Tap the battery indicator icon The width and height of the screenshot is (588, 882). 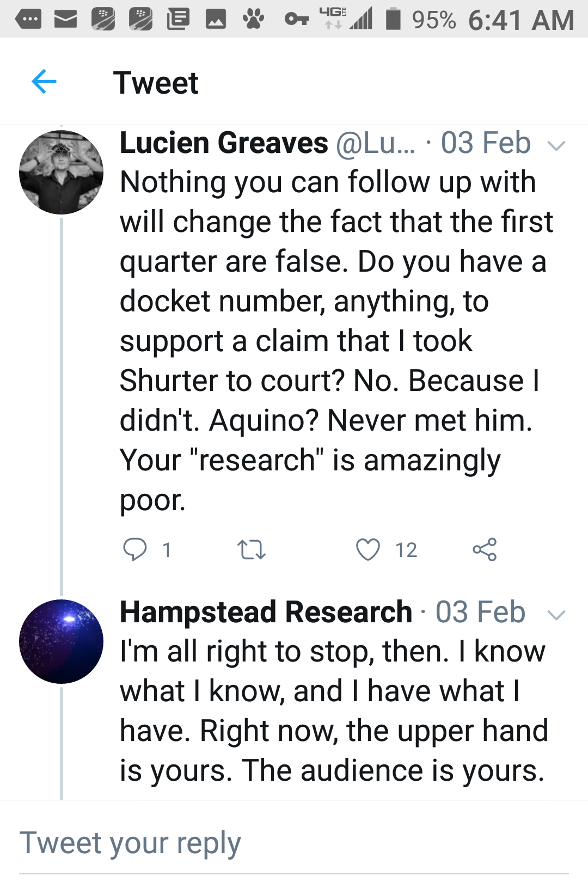pyautogui.click(x=393, y=19)
